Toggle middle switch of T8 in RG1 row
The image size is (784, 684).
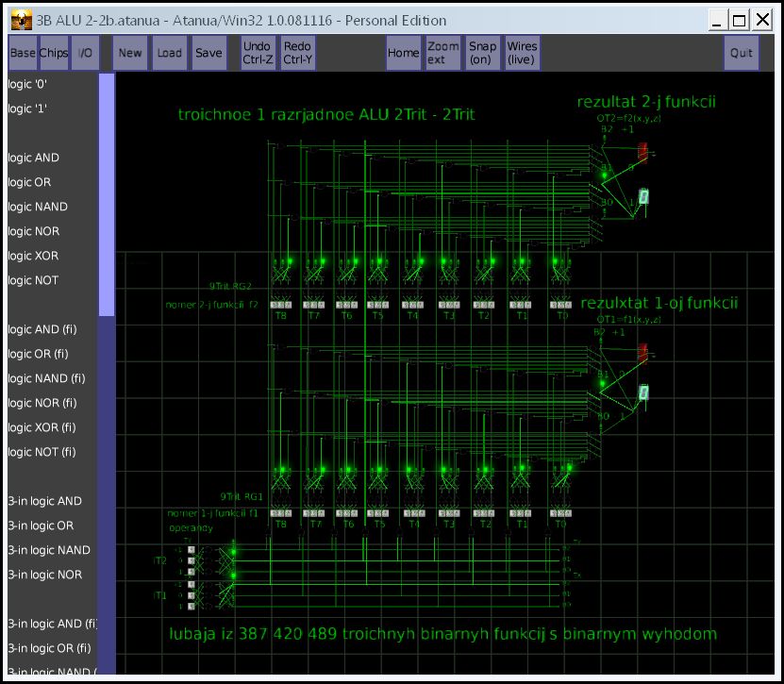(x=281, y=513)
